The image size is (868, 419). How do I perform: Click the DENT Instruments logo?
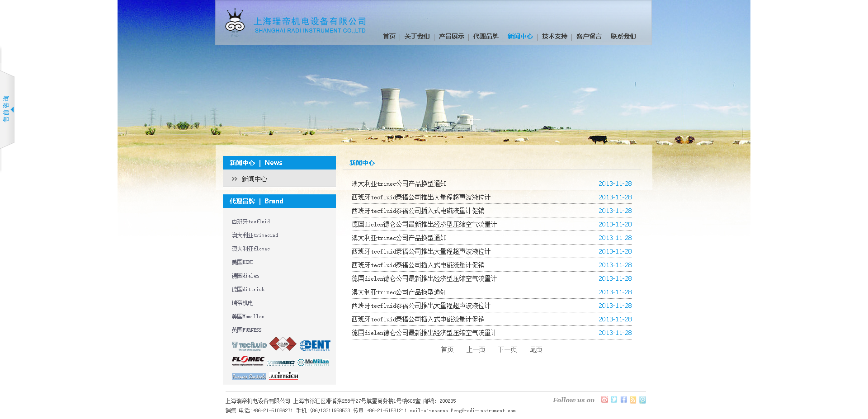click(x=315, y=346)
